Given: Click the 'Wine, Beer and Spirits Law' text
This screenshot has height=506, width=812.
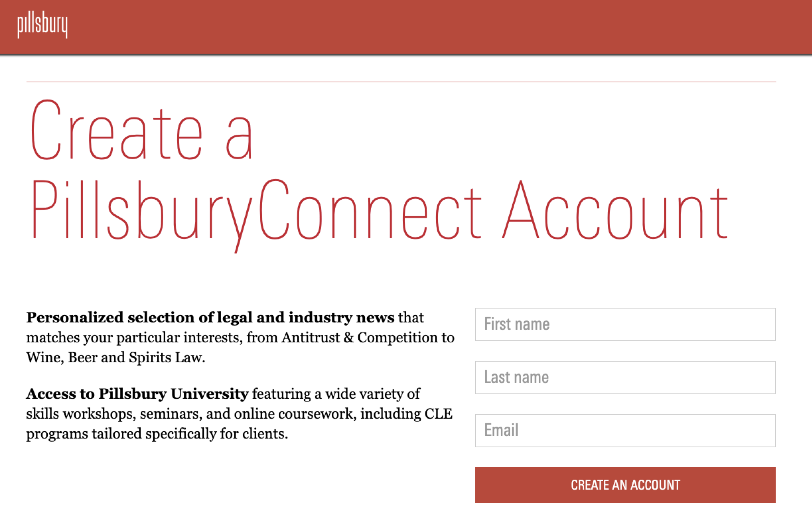Looking at the screenshot, I should [116, 357].
